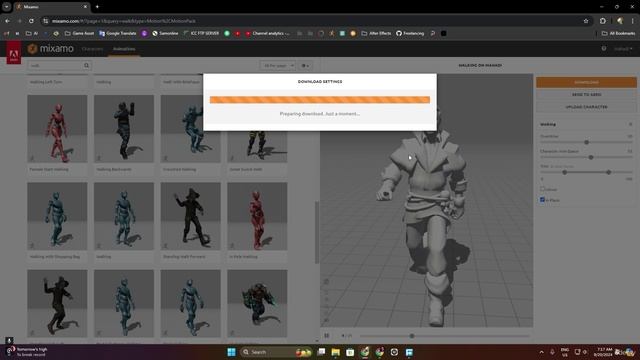
Task: Click the Trim slider right handle
Action: 609,172
